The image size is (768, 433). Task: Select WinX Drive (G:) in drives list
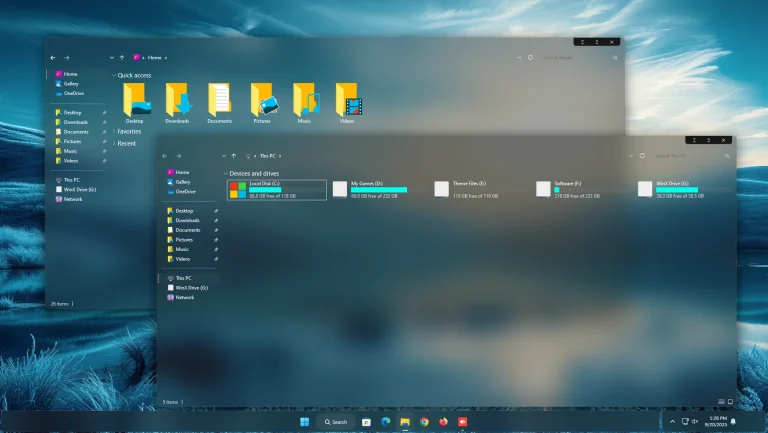pos(685,190)
